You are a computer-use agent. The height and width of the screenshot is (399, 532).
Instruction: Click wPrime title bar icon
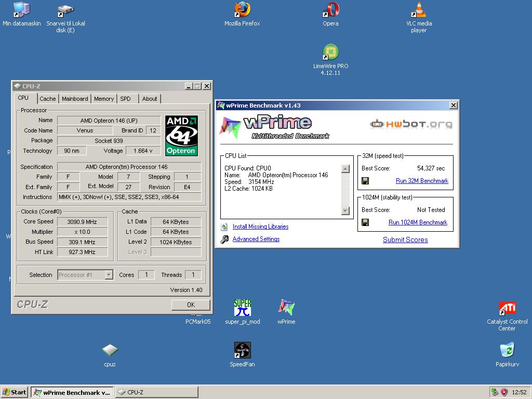[x=221, y=105]
